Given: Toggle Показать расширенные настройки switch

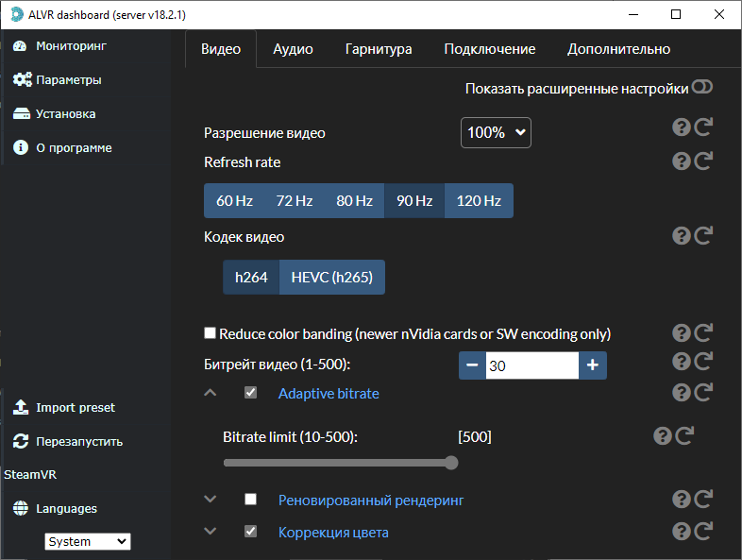Looking at the screenshot, I should (x=701, y=87).
